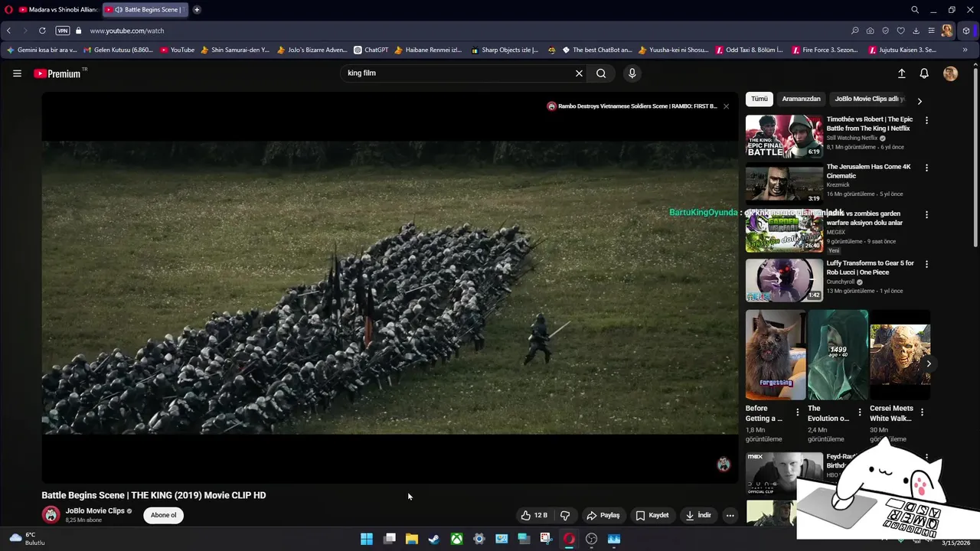Select the JoBlo Movie Clips filter chip
The width and height of the screenshot is (980, 551).
coord(870,99)
